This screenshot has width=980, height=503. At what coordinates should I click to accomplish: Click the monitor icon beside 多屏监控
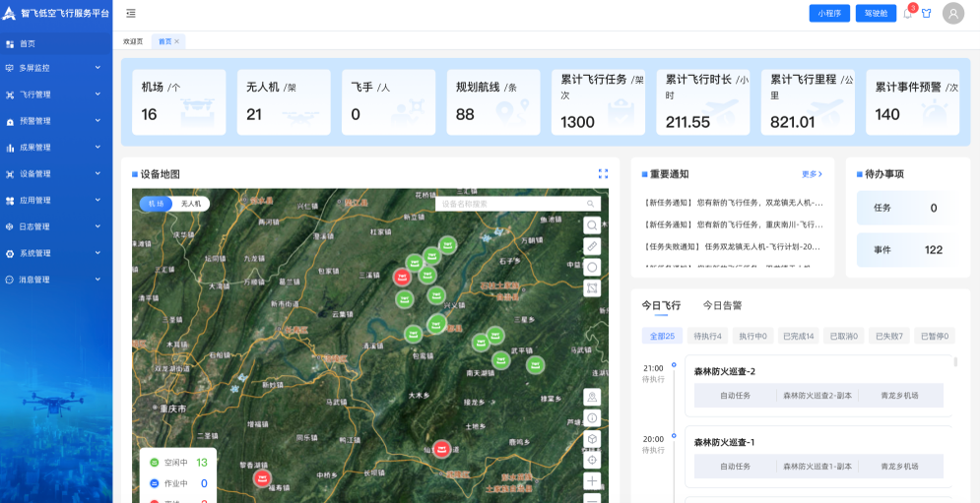pos(10,68)
